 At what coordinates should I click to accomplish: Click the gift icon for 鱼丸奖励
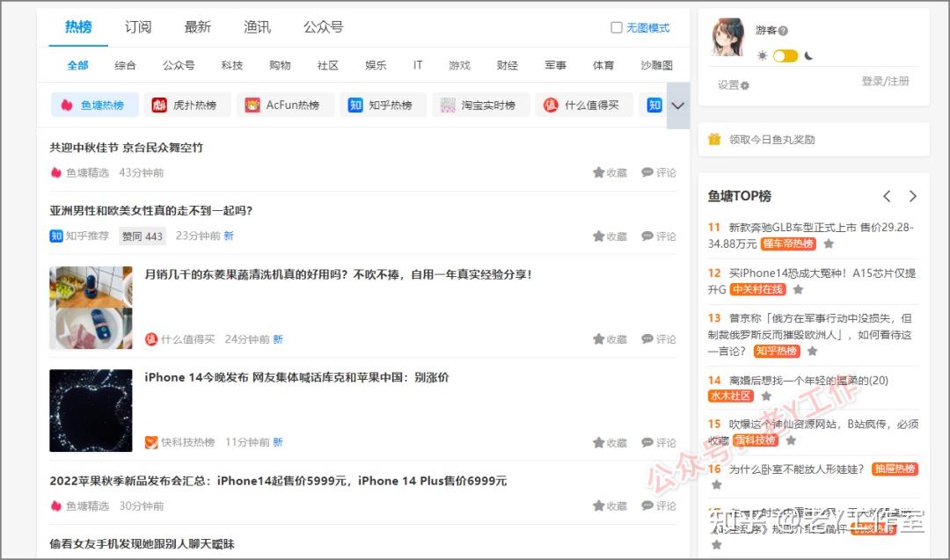click(x=715, y=139)
